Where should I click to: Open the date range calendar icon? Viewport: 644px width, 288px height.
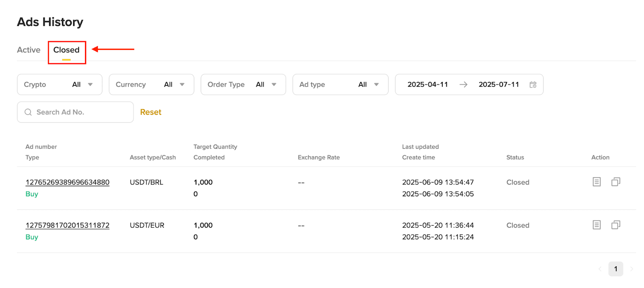pos(533,85)
